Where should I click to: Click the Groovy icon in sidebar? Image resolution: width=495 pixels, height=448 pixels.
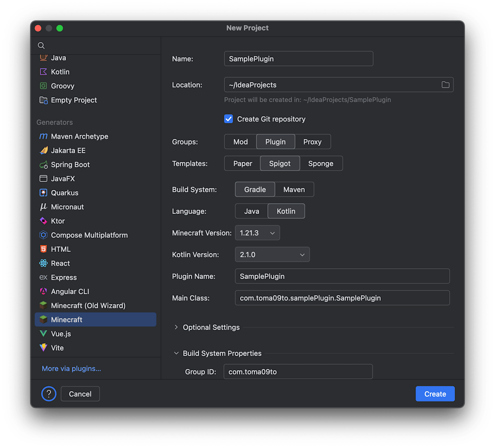tap(43, 86)
